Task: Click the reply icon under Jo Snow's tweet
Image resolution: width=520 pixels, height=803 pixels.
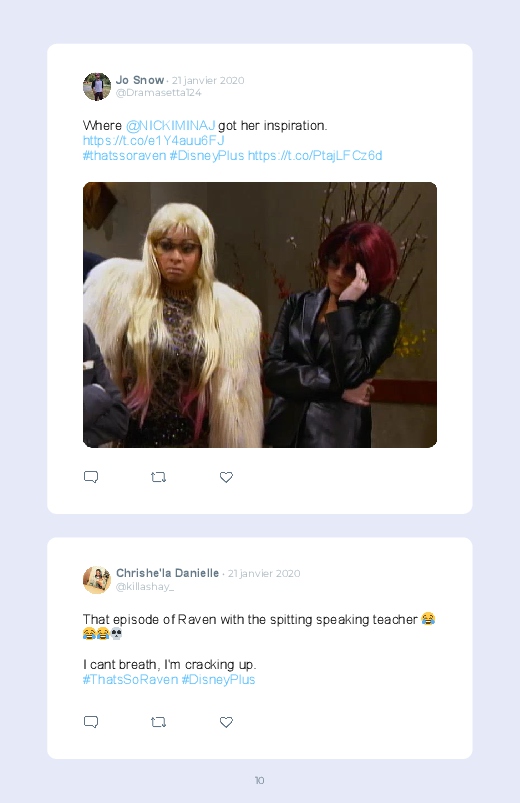Action: coord(91,477)
